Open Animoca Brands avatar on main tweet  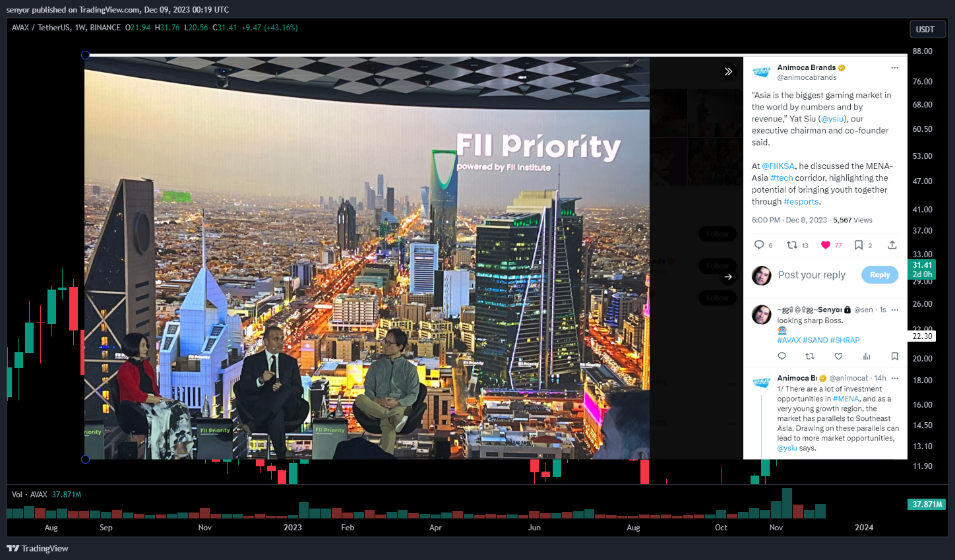(762, 72)
